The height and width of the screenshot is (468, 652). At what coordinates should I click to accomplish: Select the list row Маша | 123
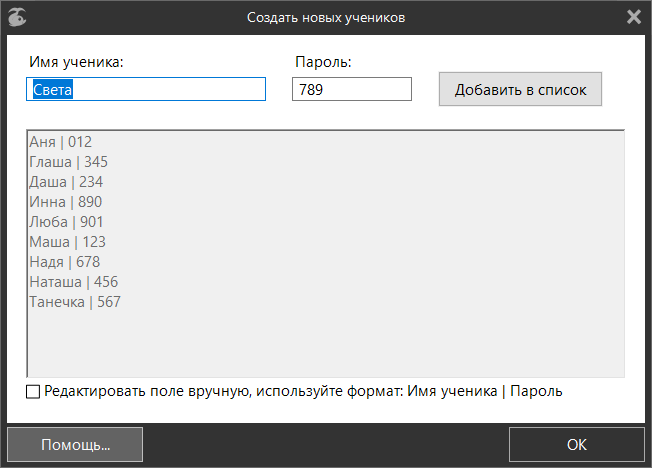68,242
